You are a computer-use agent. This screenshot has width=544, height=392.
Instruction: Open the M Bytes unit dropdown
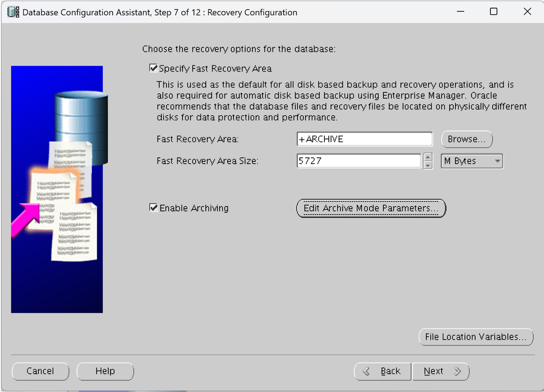472,161
